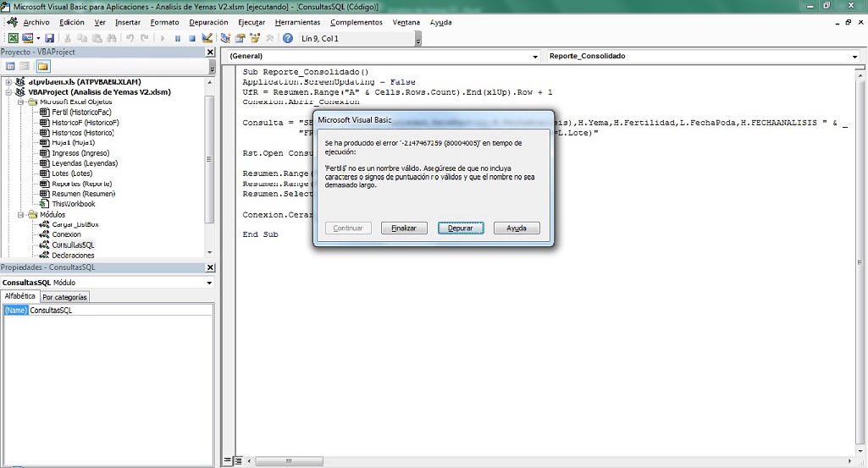Open Find with the binoculars icon
The image size is (868, 468).
pyautogui.click(x=112, y=38)
